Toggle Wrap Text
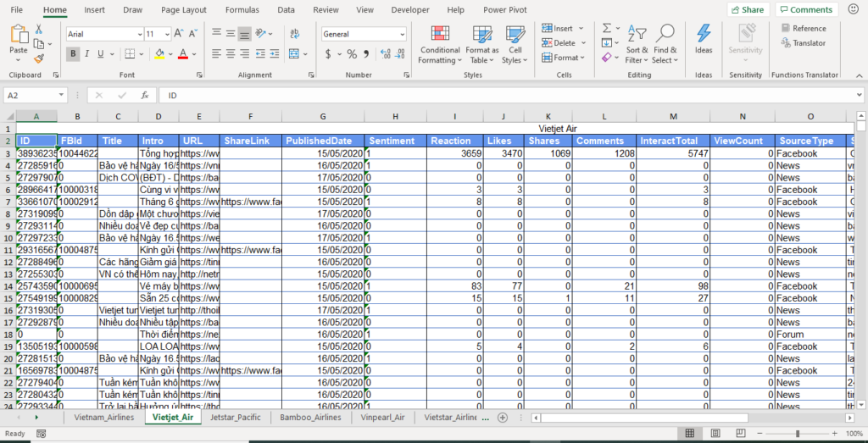868x443 pixels. pos(295,34)
